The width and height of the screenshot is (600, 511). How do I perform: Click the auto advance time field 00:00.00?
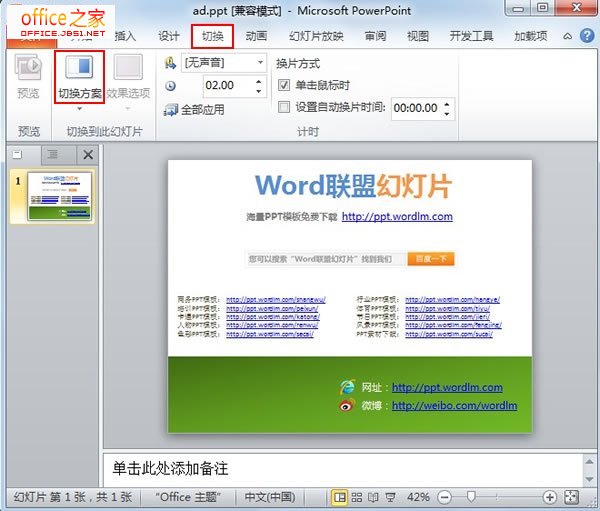[416, 108]
